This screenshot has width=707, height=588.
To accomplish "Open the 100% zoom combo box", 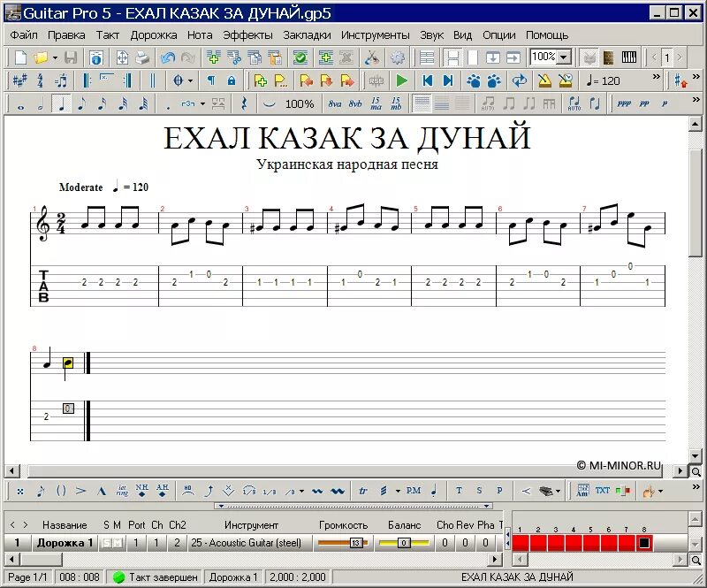I will coord(551,57).
